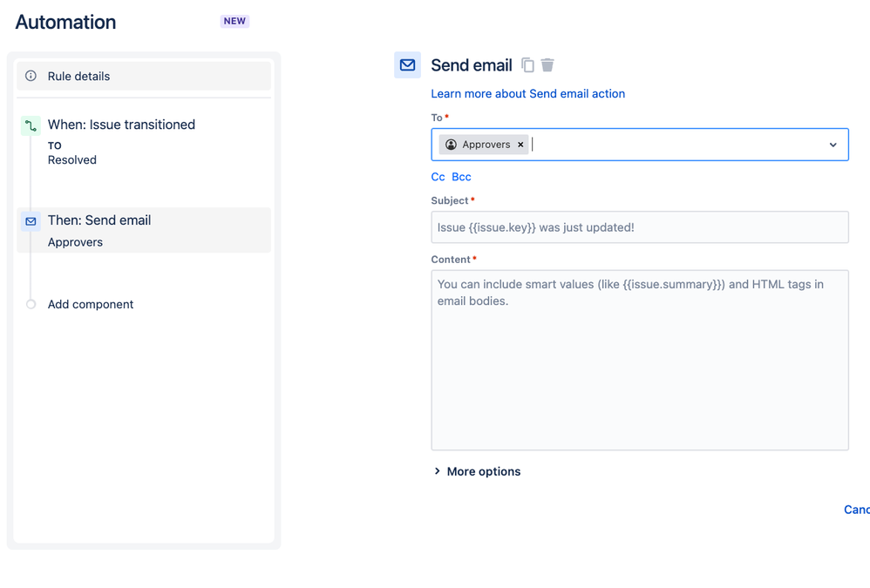Click Add component in rule chain
Viewport: 870px width, 588px height.
(x=91, y=304)
